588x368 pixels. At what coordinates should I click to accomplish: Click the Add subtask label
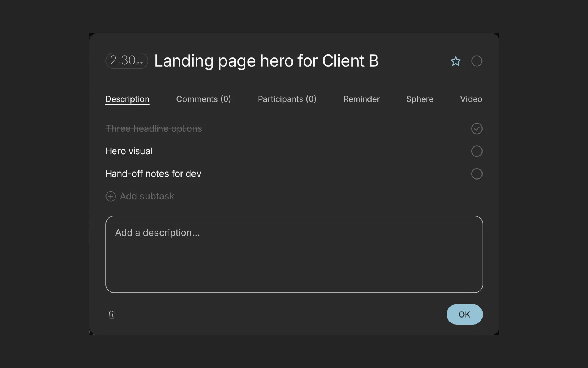pyautogui.click(x=147, y=196)
